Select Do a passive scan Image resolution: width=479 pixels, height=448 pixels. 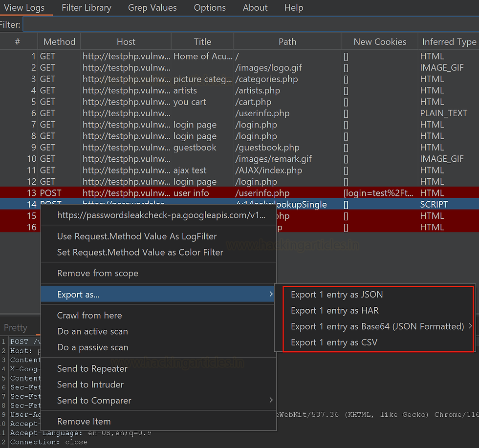click(x=158, y=347)
